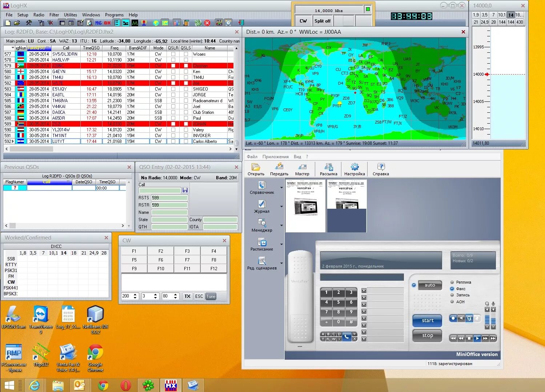The height and width of the screenshot is (392, 545).
Task: Open the Приложения menu in VentaFax
Action: point(276,157)
